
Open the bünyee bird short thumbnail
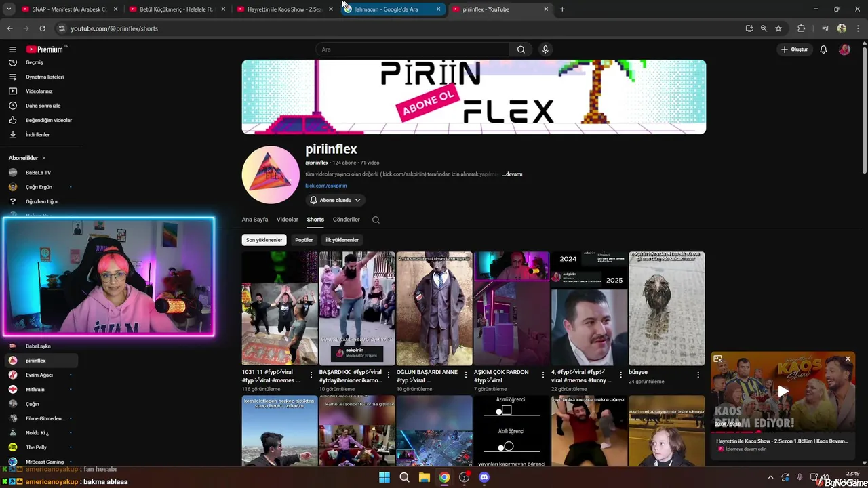coord(667,309)
